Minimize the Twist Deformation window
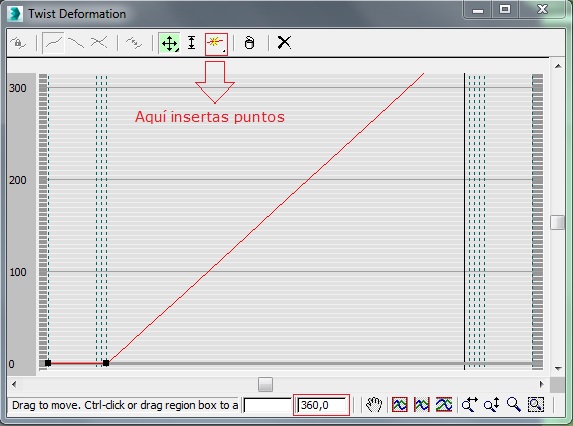The width and height of the screenshot is (573, 426). 478,9
